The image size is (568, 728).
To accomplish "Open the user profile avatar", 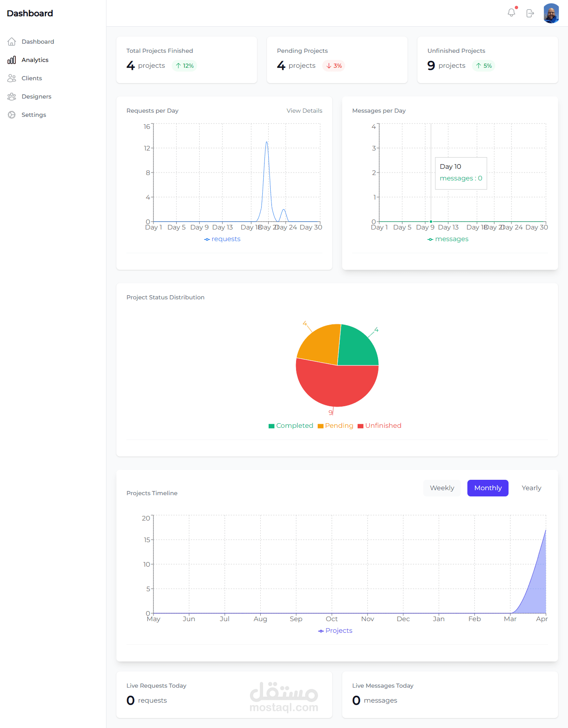I will [x=551, y=13].
